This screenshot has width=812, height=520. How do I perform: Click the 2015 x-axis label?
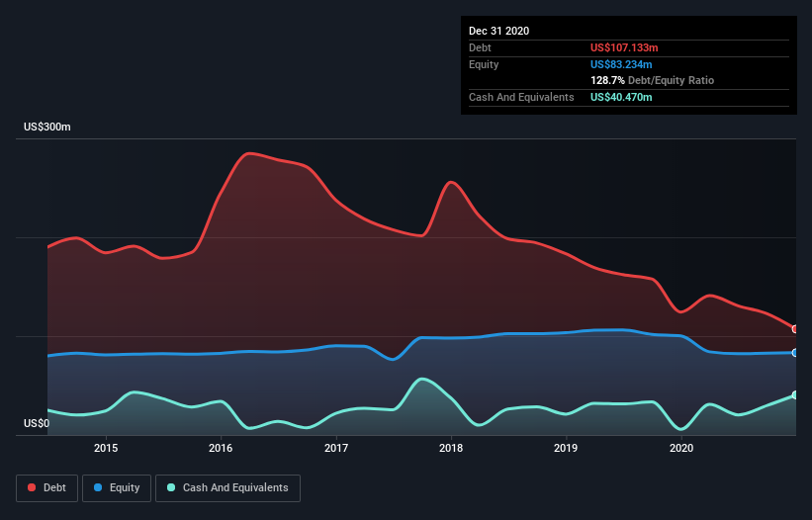pos(106,448)
